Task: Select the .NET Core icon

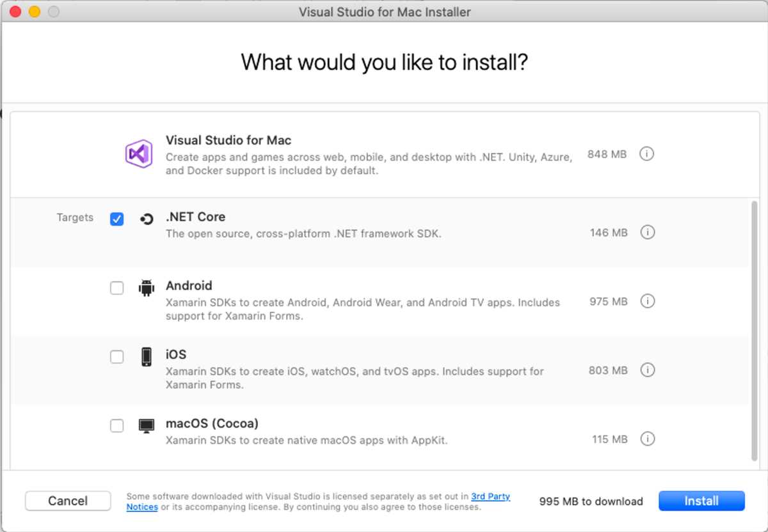Action: [147, 217]
